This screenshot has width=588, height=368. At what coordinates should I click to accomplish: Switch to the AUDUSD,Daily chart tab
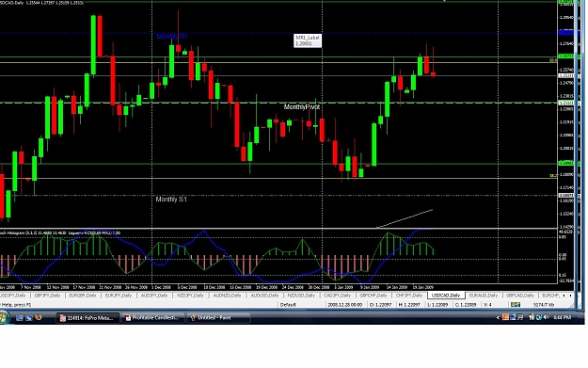pos(264,296)
